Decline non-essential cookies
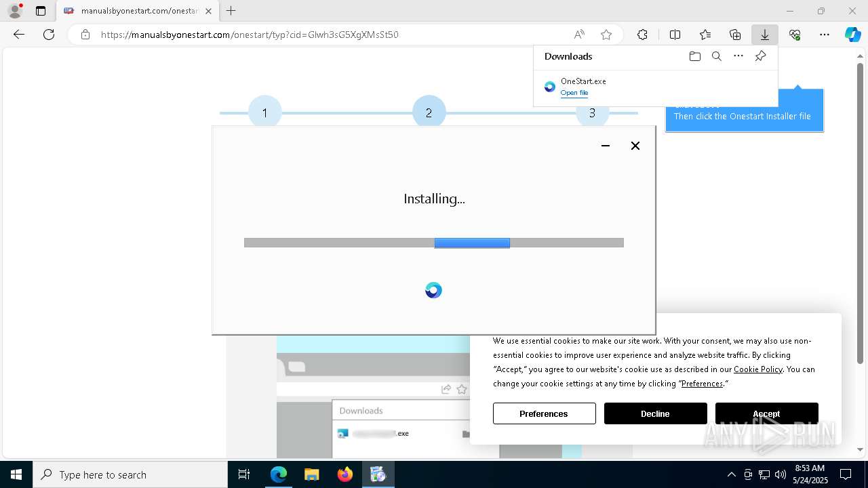This screenshot has width=868, height=488. pos(655,413)
